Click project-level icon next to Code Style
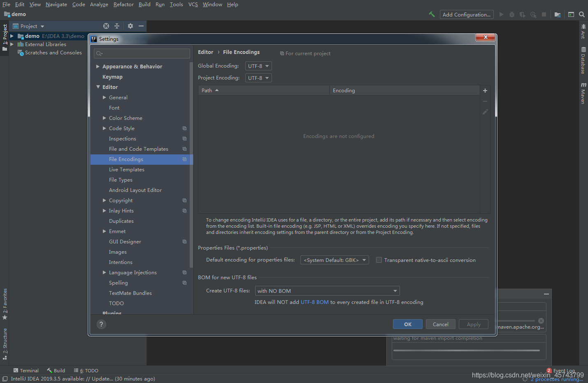Image resolution: width=588 pixels, height=383 pixels. click(x=184, y=128)
